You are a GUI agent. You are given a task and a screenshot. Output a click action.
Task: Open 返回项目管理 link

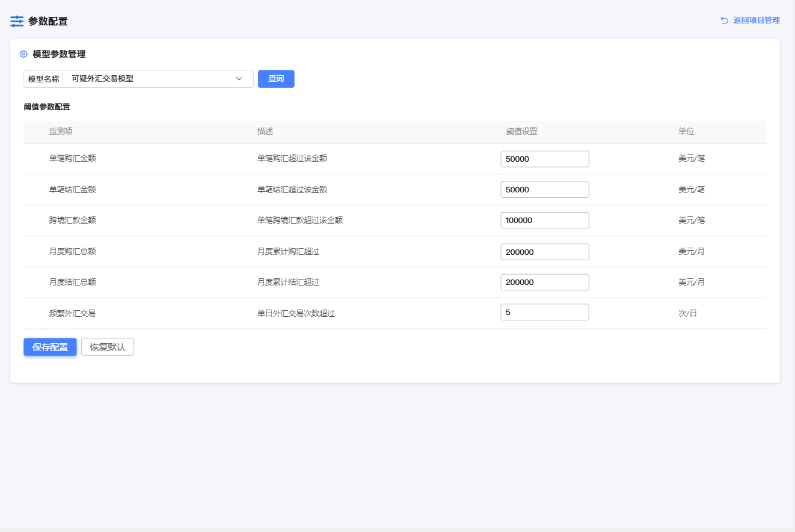[756, 20]
